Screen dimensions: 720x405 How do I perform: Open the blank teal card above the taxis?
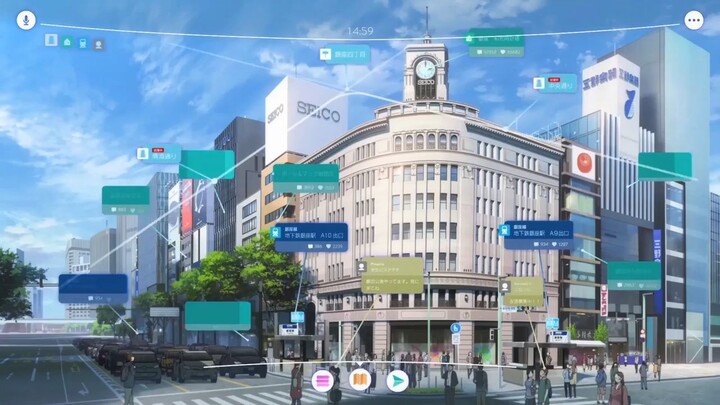click(218, 316)
